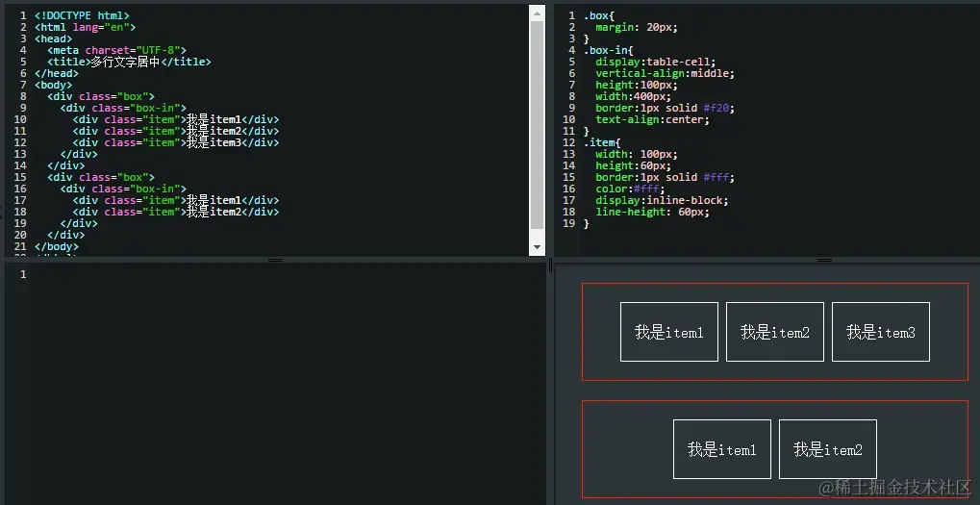Click the HTML editor scrollbar down arrow

(537, 248)
